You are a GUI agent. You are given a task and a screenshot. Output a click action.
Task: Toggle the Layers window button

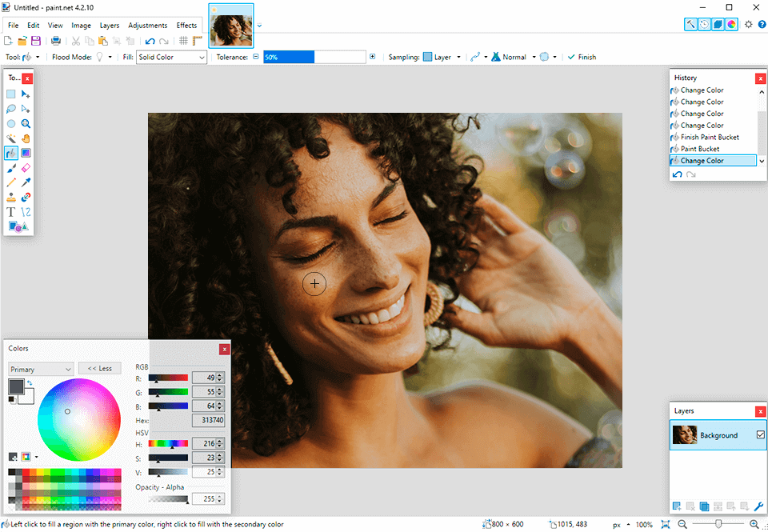[718, 24]
